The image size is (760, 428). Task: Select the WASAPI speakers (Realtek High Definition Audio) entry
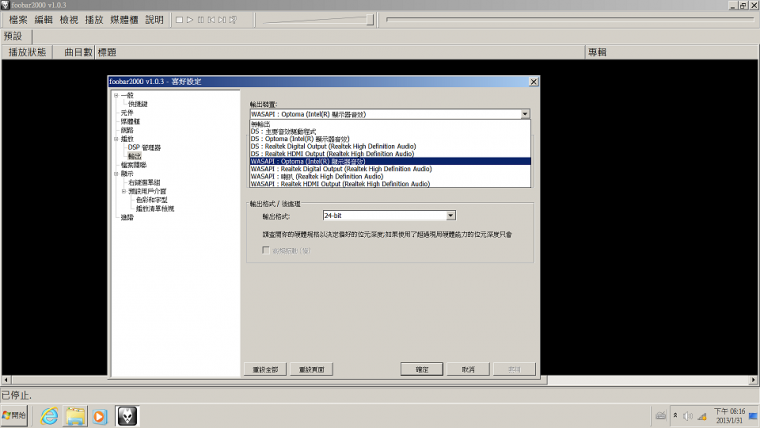click(390, 176)
